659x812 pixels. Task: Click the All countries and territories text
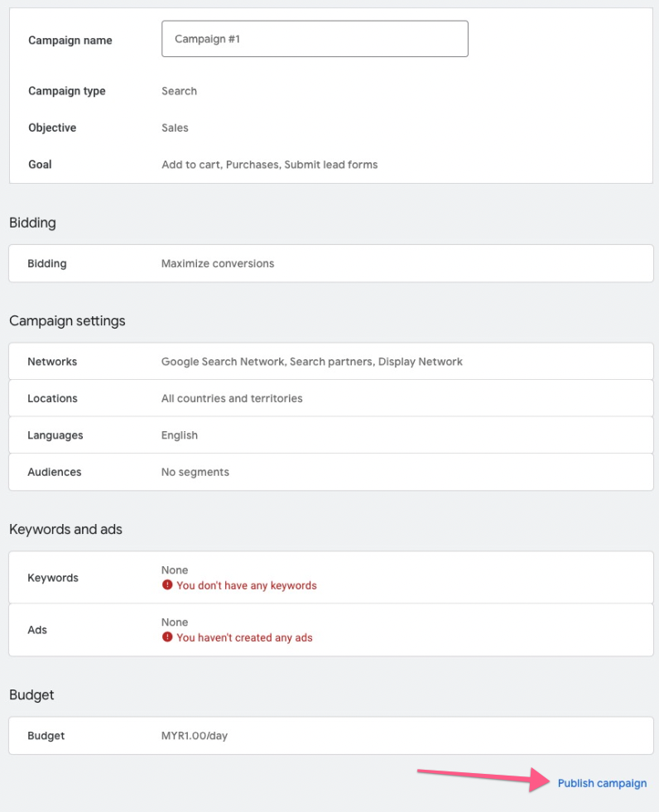232,398
